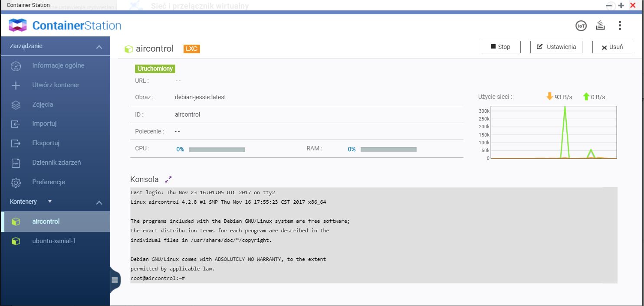
Task: Collapse the Kontenery section with the chevron
Action: [x=99, y=202]
